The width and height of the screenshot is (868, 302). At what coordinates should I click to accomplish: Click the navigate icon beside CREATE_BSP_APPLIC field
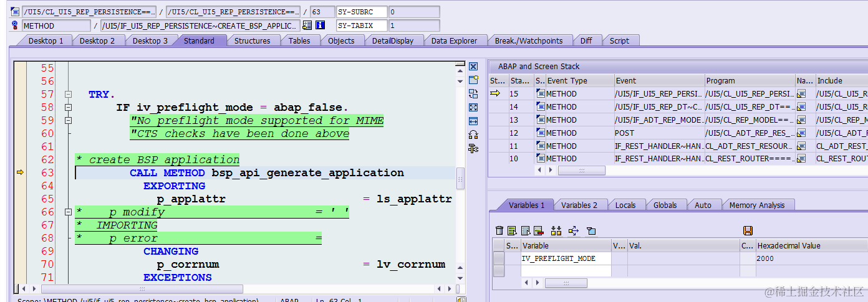[307, 26]
